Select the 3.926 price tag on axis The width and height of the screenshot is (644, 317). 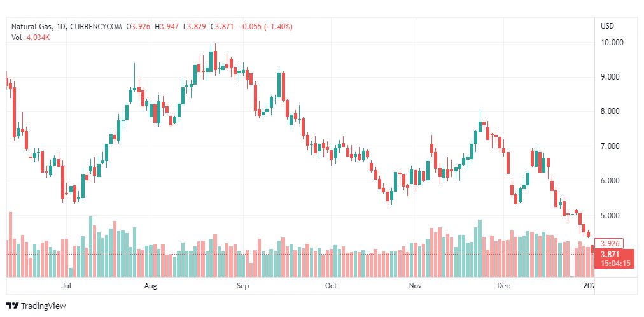[610, 243]
